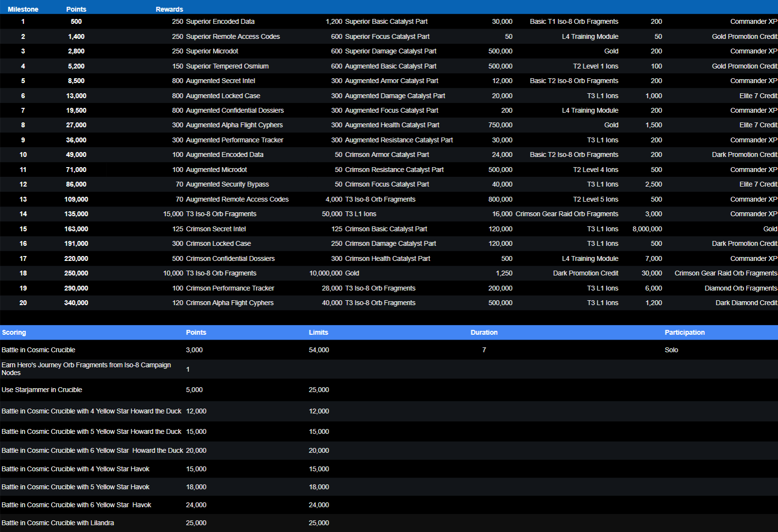Click the Dark Diamond Credit reward
778x532 pixels.
746,303
